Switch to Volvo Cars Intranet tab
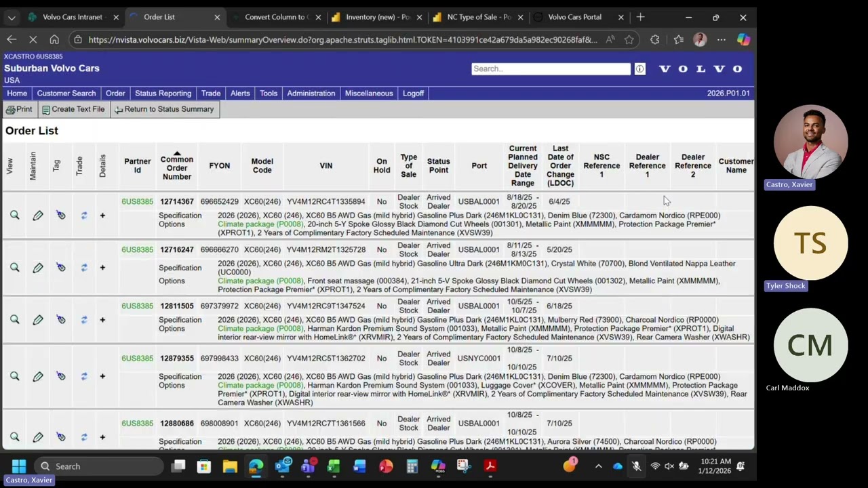Screen dimensions: 868x488 (x=72, y=17)
